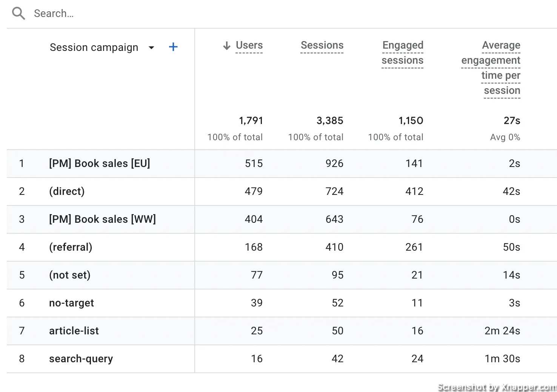Select the (referral) campaign row
The image size is (557, 392).
click(71, 247)
